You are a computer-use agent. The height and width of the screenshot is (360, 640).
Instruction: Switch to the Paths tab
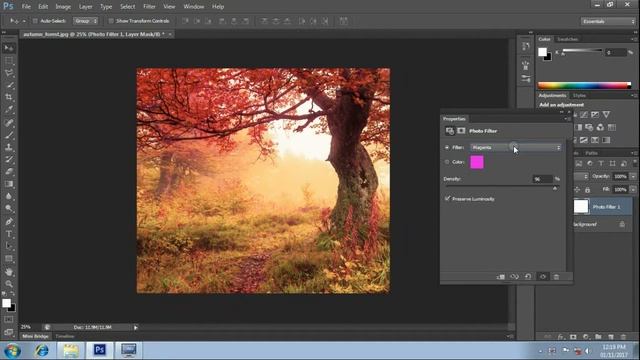pyautogui.click(x=591, y=153)
